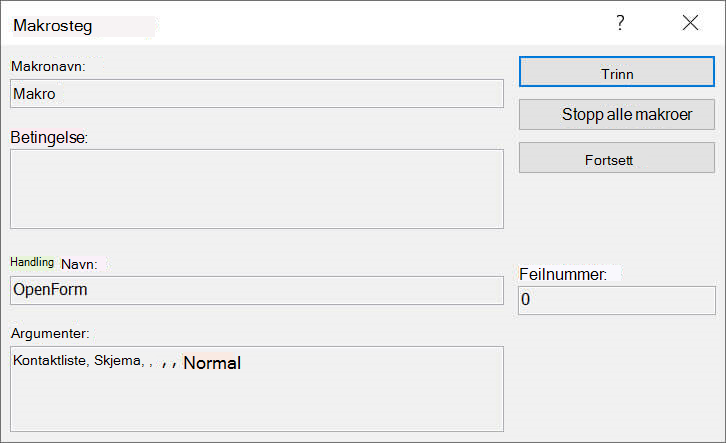Continue the macro with Fortsett
This screenshot has height=443, width=726.
[x=617, y=158]
